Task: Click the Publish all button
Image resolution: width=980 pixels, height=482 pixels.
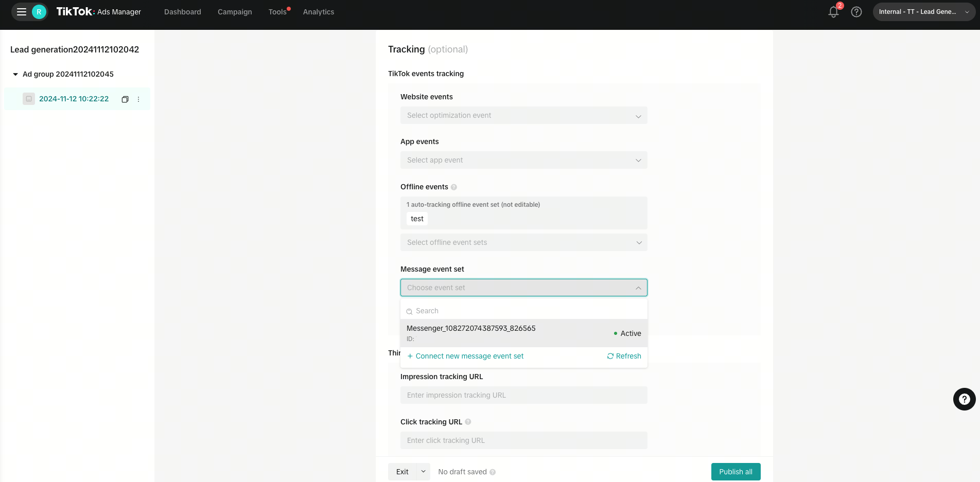Action: (736, 472)
